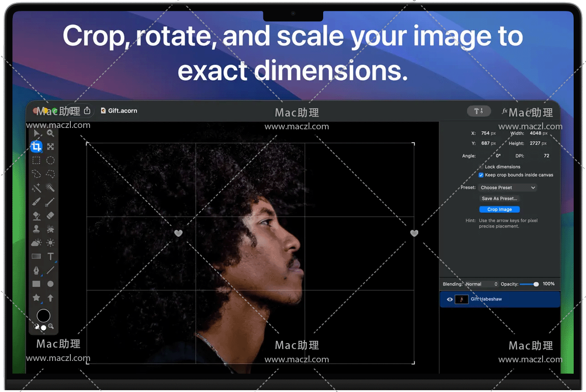Hide the Gift Habeshaw layer
This screenshot has width=586, height=392.
coord(450,299)
